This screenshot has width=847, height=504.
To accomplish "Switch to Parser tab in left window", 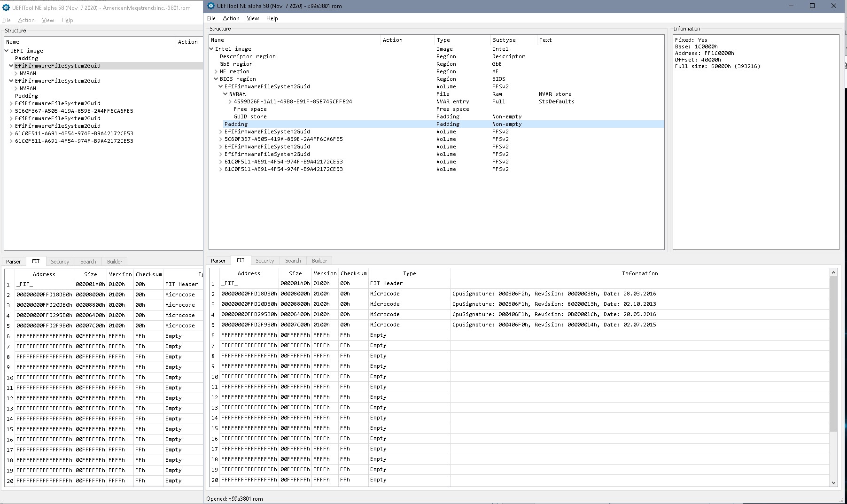I will pos(13,262).
